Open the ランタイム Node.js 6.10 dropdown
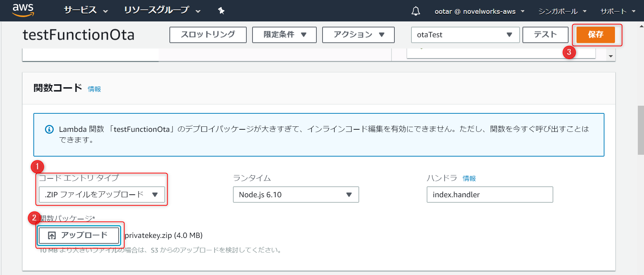644x275 pixels. 296,195
